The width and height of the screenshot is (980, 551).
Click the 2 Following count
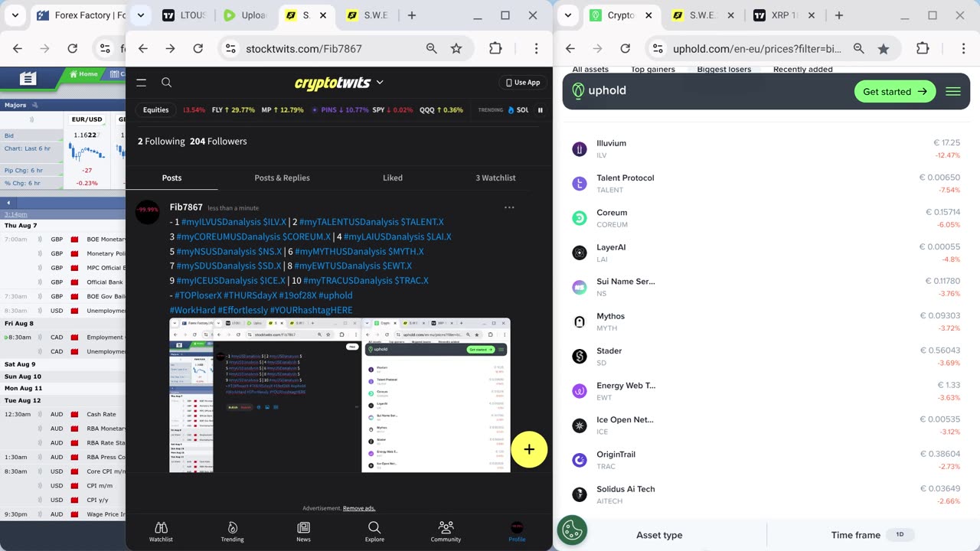click(x=161, y=141)
